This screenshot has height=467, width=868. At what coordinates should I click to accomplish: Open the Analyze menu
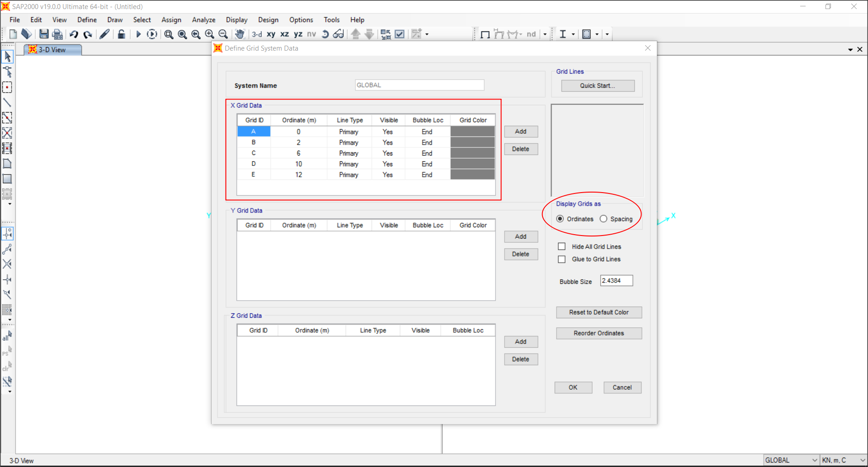click(203, 20)
